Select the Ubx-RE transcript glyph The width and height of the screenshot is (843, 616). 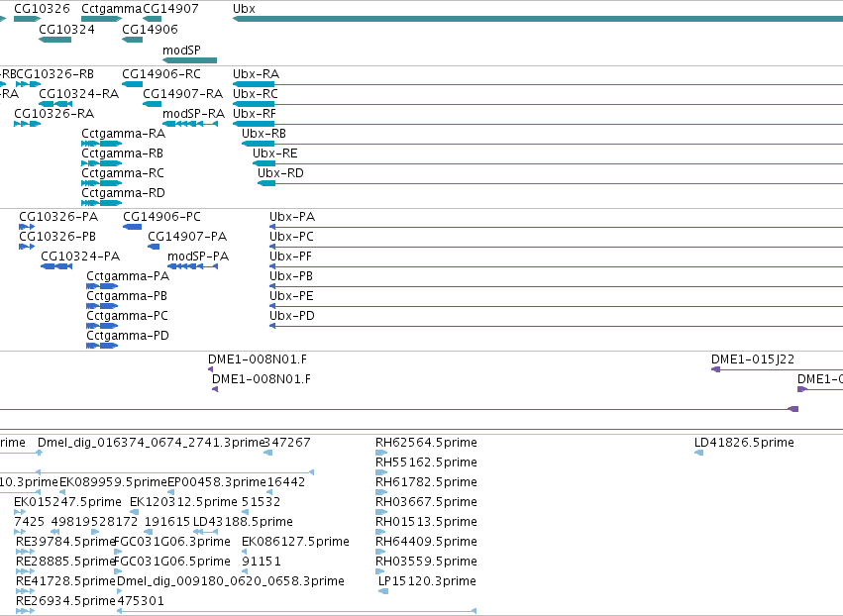[x=548, y=163]
